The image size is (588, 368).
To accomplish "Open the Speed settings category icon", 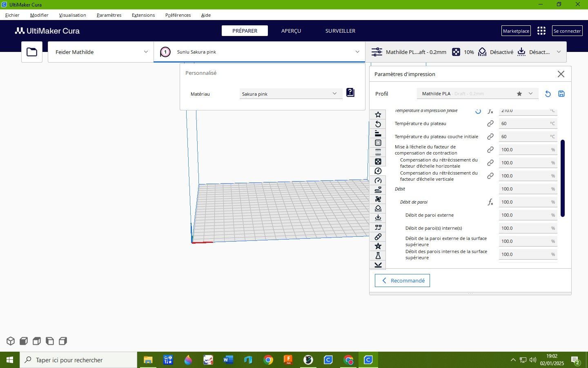I will coord(378,180).
